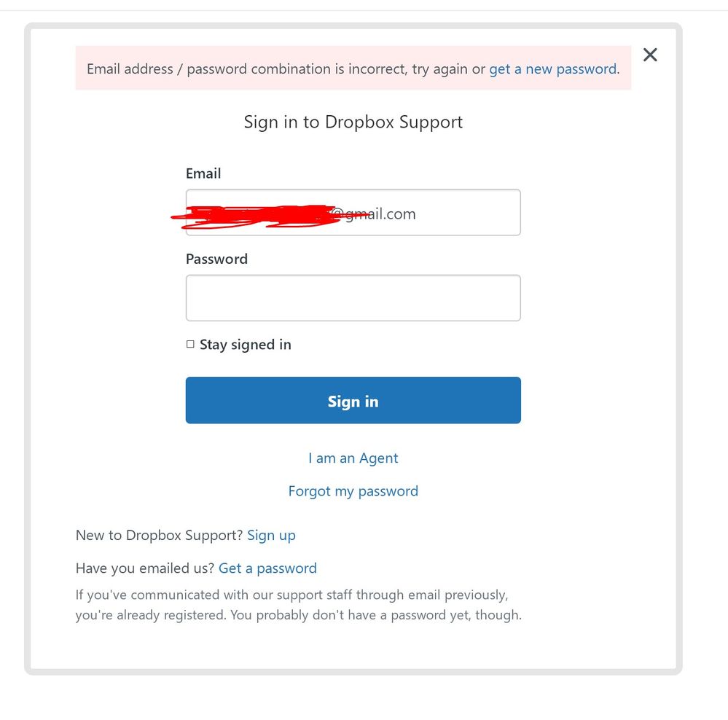
Task: Click the red scribble hiding the email
Action: click(x=255, y=215)
